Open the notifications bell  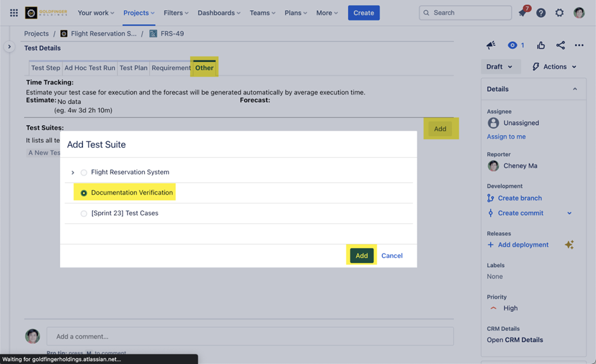(522, 13)
